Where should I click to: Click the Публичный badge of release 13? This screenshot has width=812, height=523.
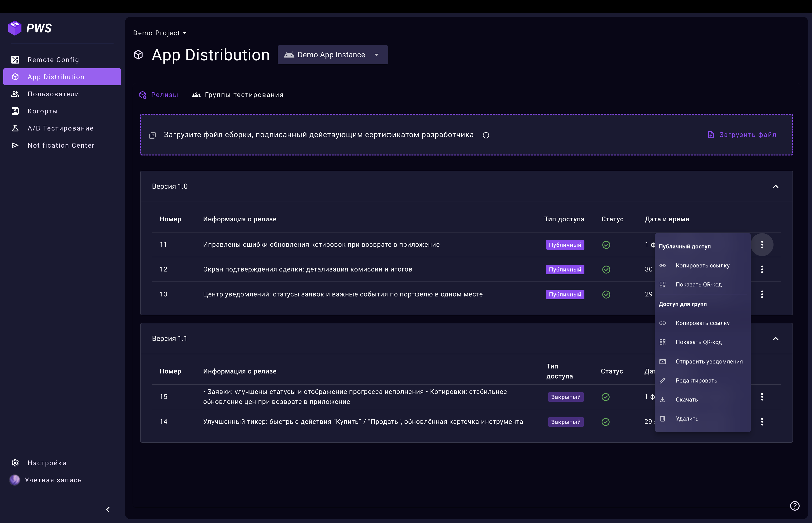(565, 295)
